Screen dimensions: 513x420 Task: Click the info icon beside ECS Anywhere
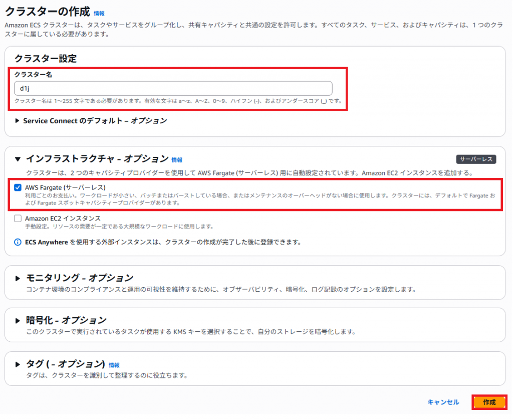point(18,242)
